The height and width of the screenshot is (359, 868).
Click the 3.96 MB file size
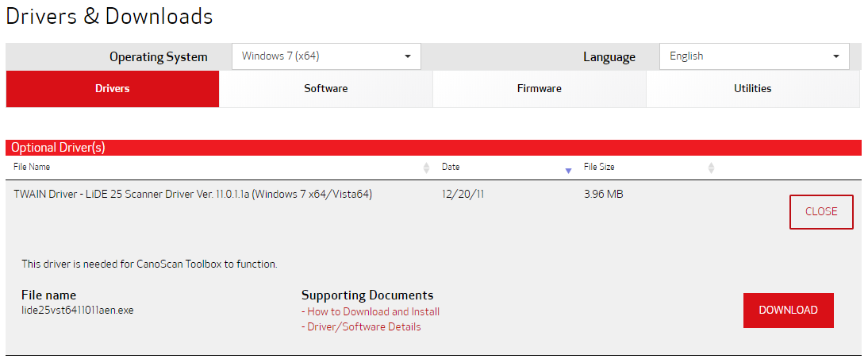604,195
